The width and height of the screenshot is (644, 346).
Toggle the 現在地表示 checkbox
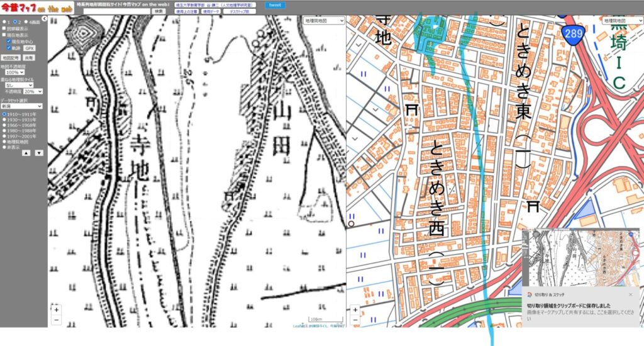point(4,35)
